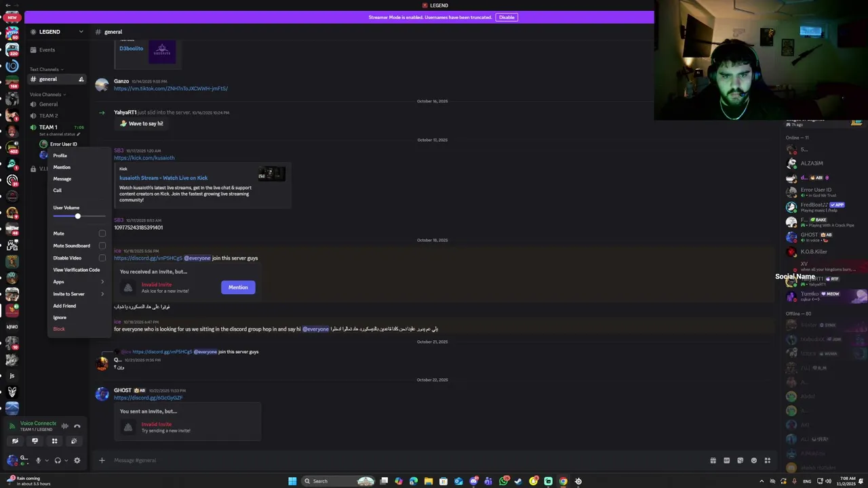Select Message in the user context menu
This screenshot has width=868, height=488.
pos(79,179)
